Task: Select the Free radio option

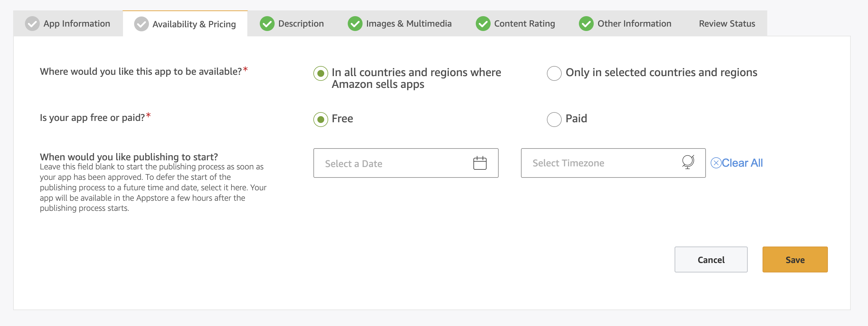Action: [x=321, y=119]
